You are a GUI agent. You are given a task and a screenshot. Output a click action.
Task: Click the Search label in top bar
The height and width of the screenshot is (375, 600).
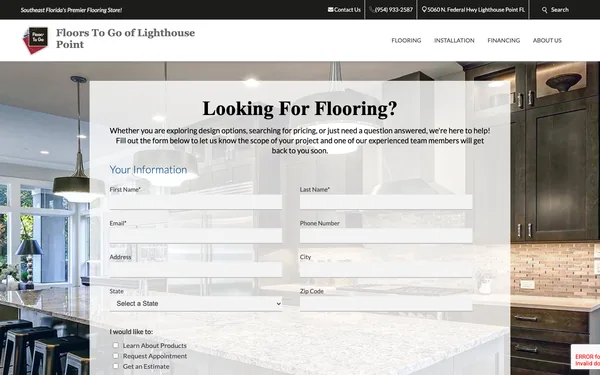tap(560, 10)
